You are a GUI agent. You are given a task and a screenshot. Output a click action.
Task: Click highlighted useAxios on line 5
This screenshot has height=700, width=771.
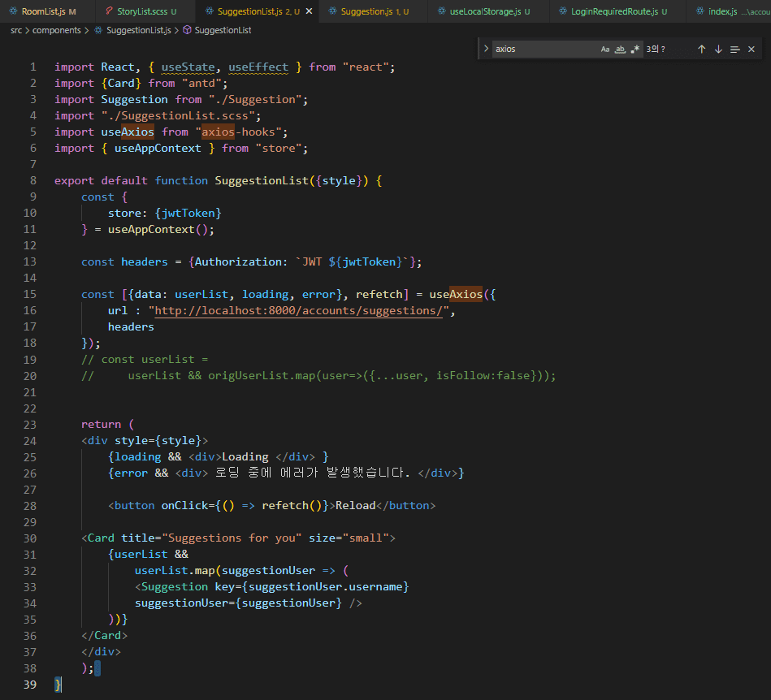pyautogui.click(x=128, y=132)
